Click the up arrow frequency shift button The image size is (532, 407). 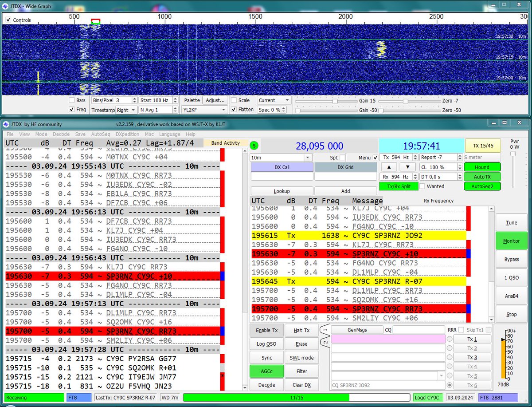pos(389,167)
